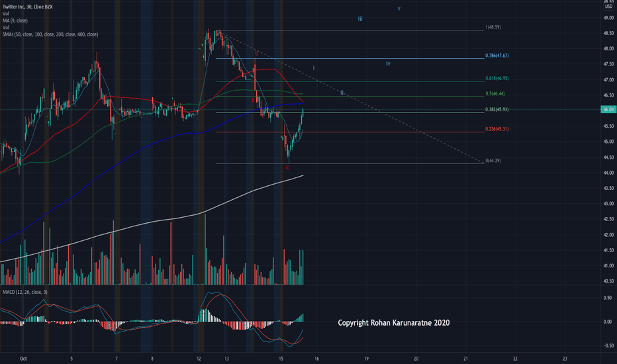Screen dimensions: 617x364
Task: Click the 0.00 value on MACD axis
Action: click(608, 322)
